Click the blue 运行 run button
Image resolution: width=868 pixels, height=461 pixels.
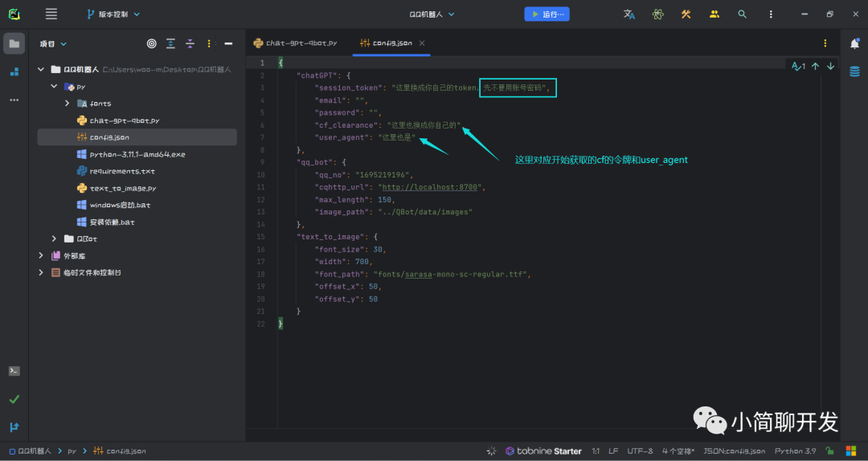[x=547, y=14]
